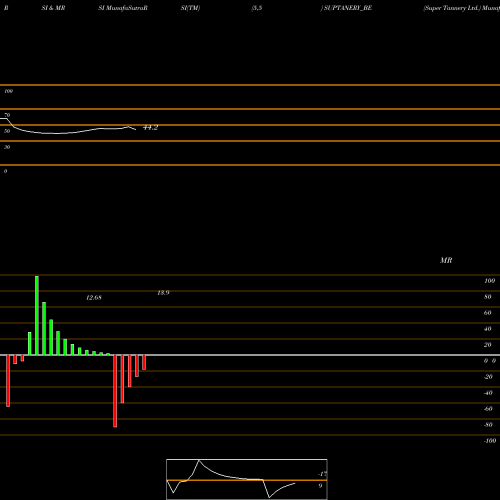Click RSI axis label 0 on left
This screenshot has width=500, height=500.
(5, 171)
